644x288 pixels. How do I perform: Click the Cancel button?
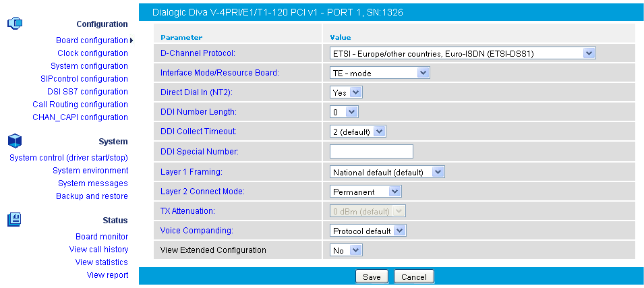pos(414,277)
